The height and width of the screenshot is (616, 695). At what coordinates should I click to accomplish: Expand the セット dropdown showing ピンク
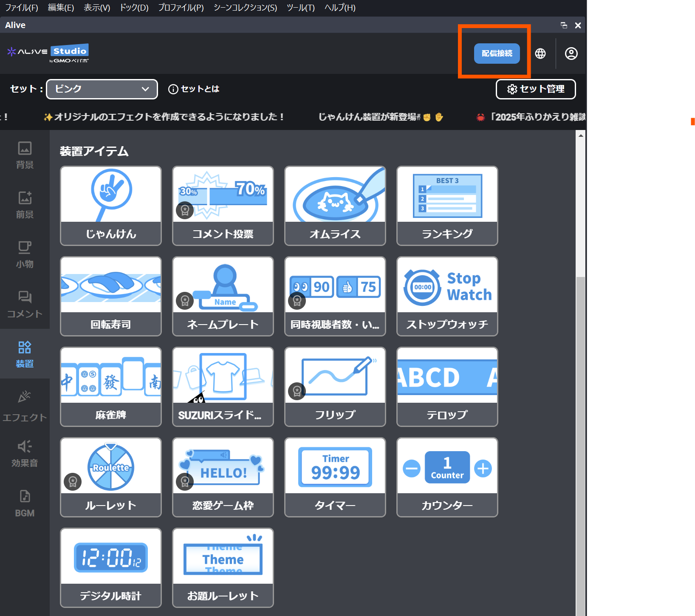pyautogui.click(x=102, y=89)
